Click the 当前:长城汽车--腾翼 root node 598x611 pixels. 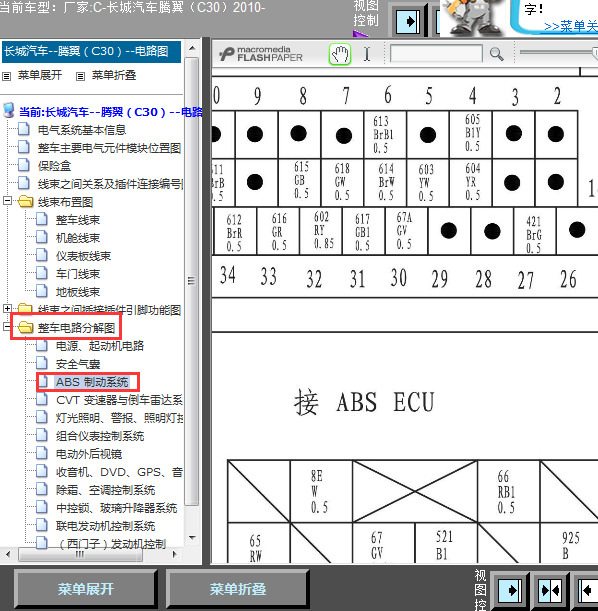[111, 112]
